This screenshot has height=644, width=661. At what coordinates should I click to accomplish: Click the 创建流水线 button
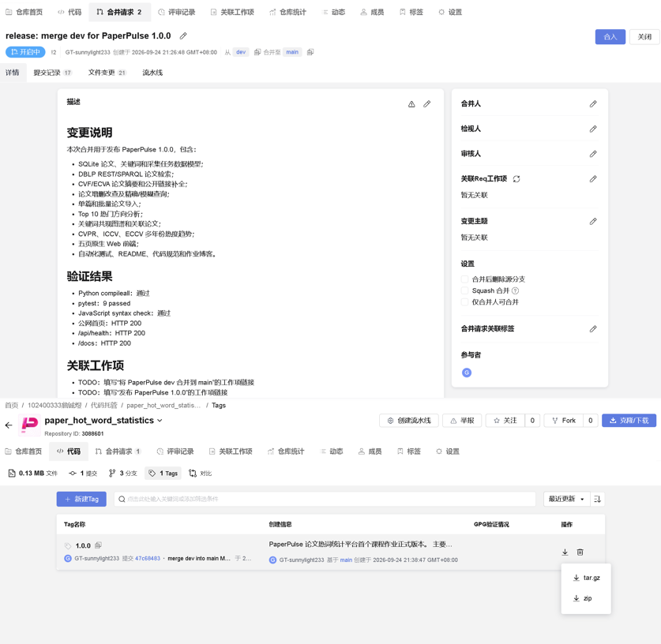coord(409,421)
